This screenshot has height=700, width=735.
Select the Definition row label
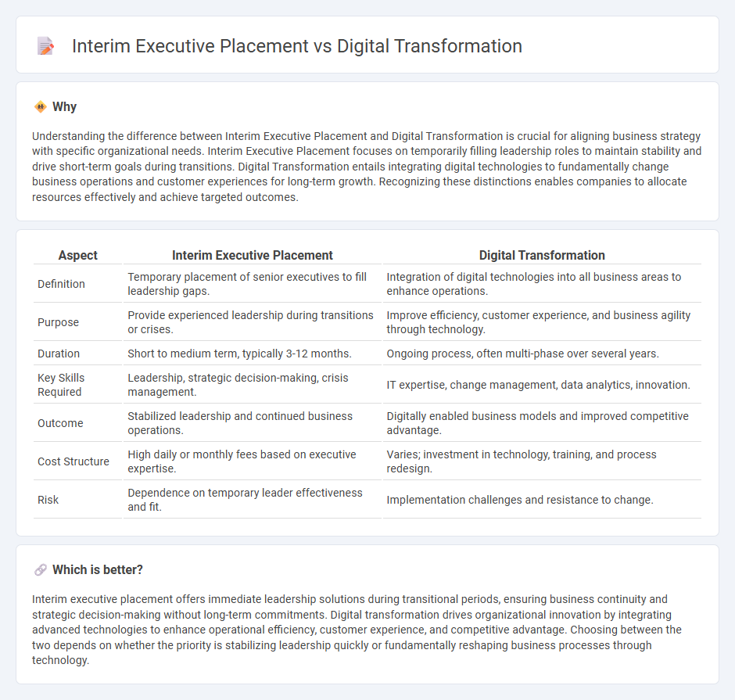pos(62,284)
